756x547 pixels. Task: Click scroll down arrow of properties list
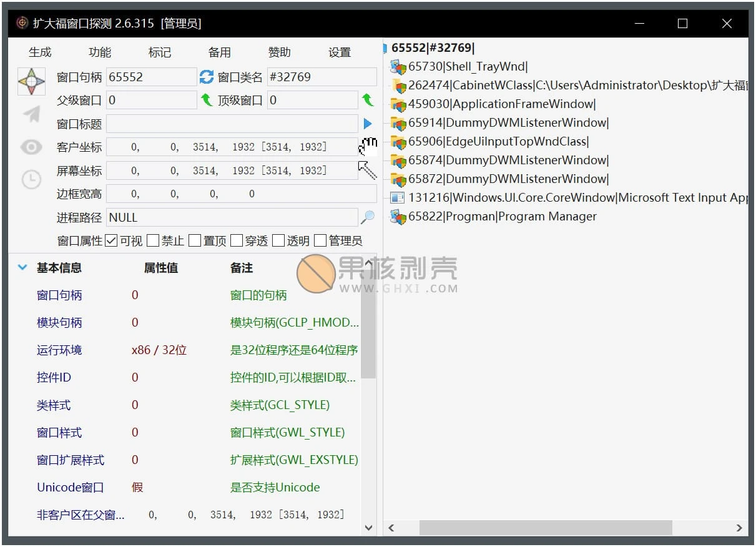(x=368, y=528)
